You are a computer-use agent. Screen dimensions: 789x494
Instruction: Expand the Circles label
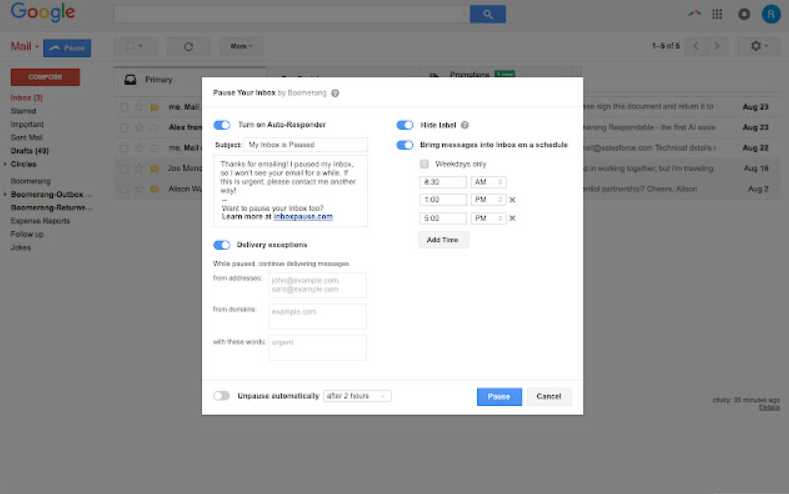(5, 164)
